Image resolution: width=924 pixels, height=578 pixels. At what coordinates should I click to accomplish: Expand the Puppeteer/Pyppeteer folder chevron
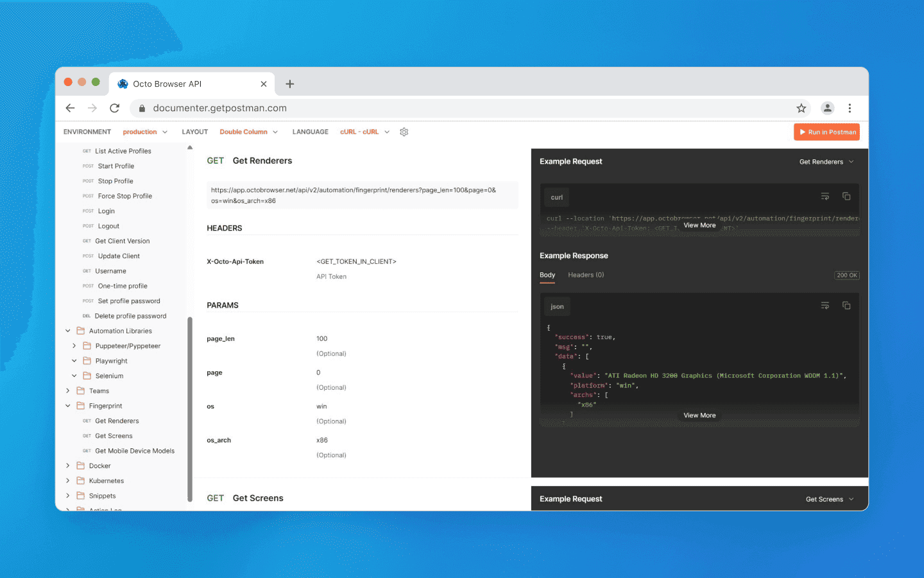[74, 346]
